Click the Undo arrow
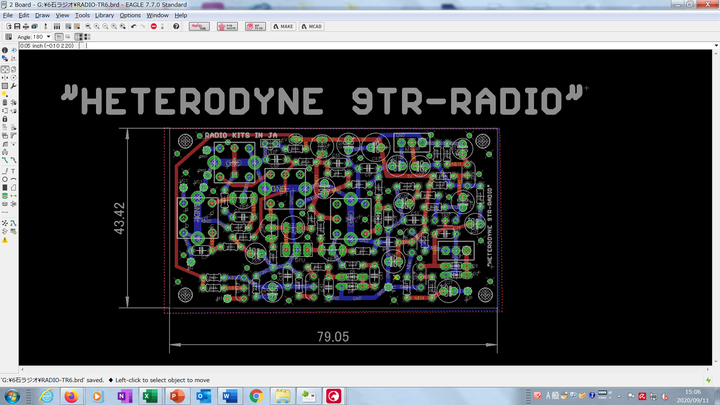This screenshot has height=405, width=720. 134,26
